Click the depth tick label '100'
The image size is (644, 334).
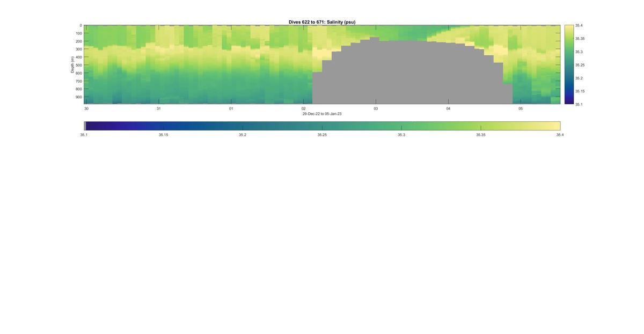[x=79, y=33]
